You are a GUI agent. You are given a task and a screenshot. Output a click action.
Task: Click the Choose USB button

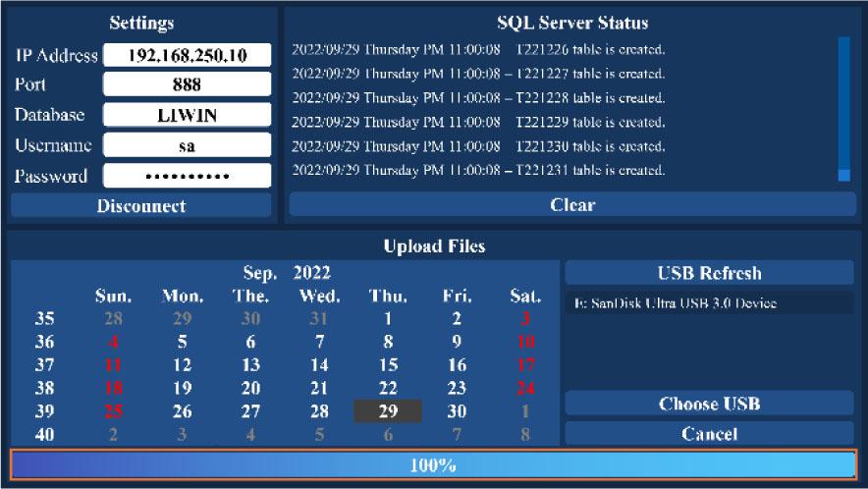[709, 404]
